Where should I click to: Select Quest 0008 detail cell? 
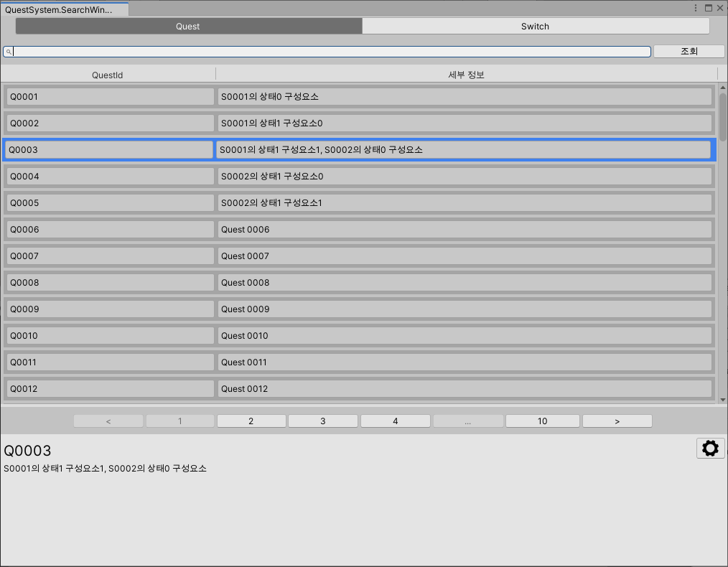[x=465, y=283]
